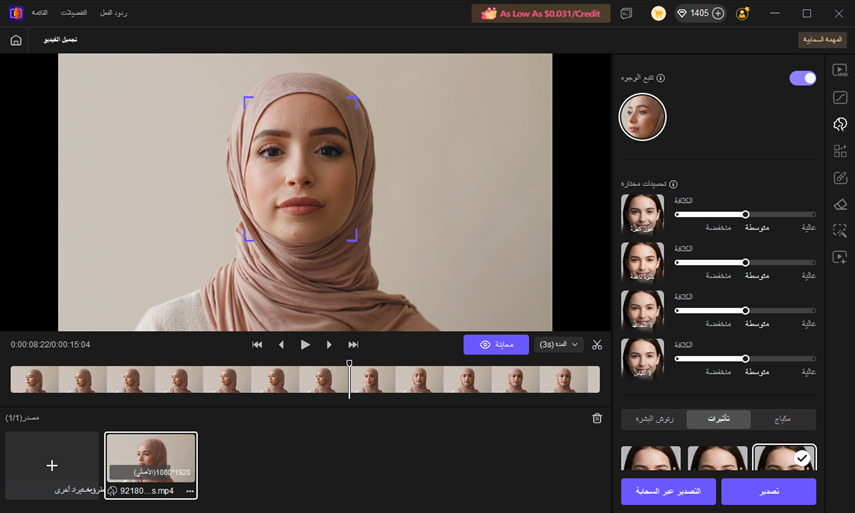Select the checked effect thumbnail
This screenshot has height=513, width=855.
tap(784, 457)
